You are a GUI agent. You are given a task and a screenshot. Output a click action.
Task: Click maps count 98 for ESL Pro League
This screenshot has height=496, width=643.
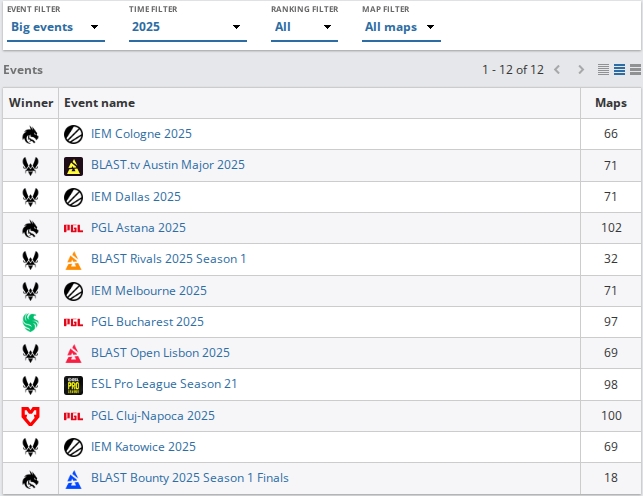(611, 385)
